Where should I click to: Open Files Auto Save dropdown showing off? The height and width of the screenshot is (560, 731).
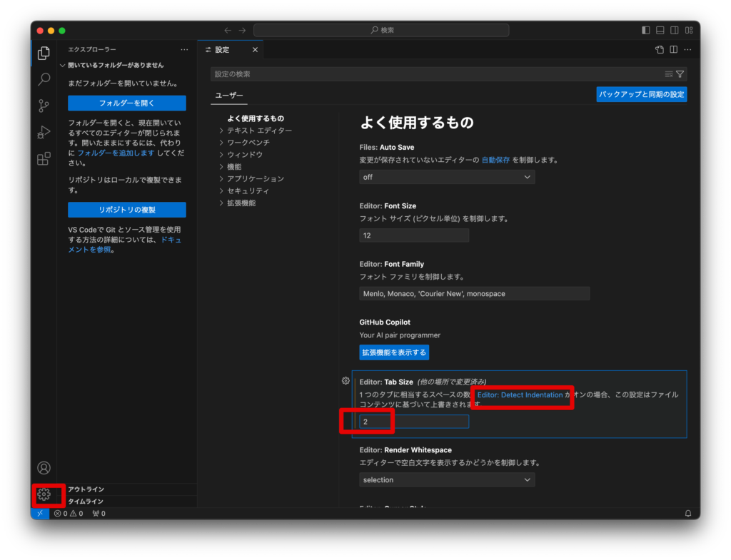tap(447, 177)
